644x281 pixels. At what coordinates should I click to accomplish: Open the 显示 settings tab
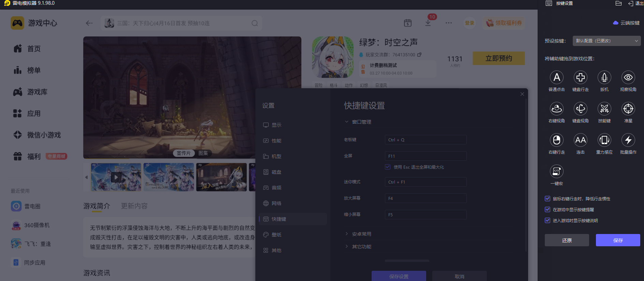[x=293, y=125]
